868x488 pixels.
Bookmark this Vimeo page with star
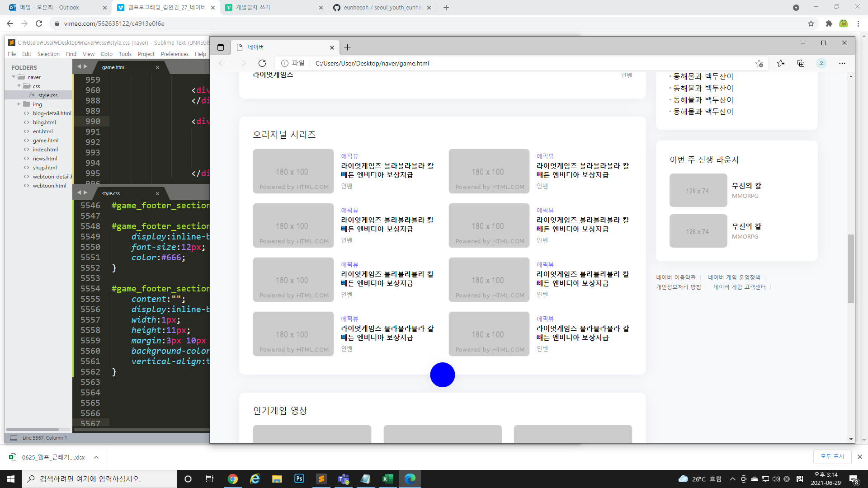[811, 23]
